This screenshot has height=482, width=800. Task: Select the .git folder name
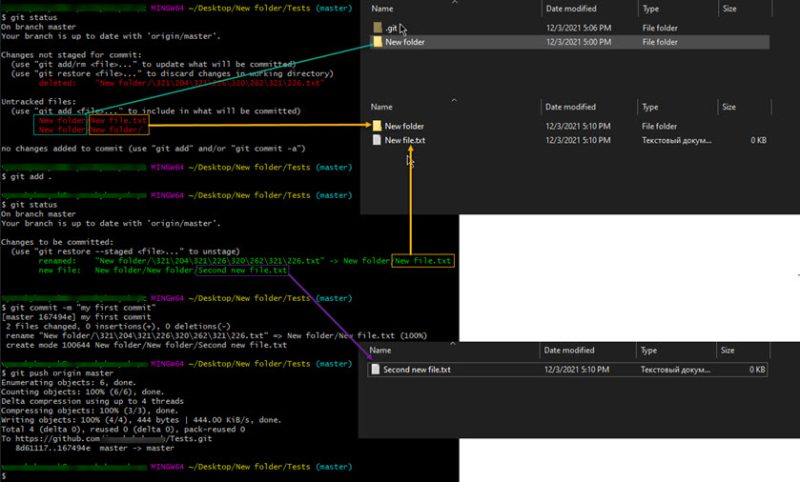[x=394, y=27]
